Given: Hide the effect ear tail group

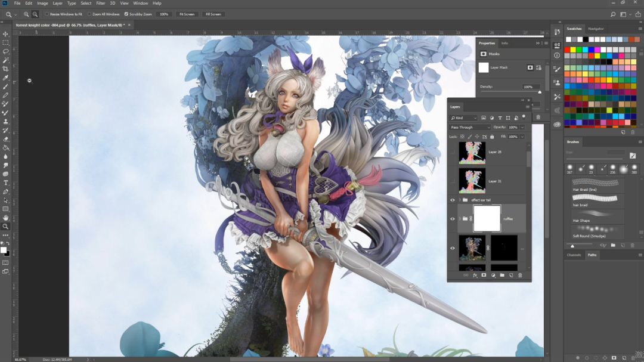Looking at the screenshot, I should coord(453,200).
